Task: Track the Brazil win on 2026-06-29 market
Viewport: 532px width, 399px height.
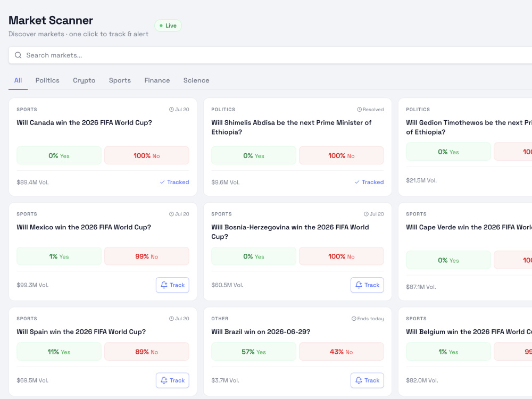Action: point(367,380)
